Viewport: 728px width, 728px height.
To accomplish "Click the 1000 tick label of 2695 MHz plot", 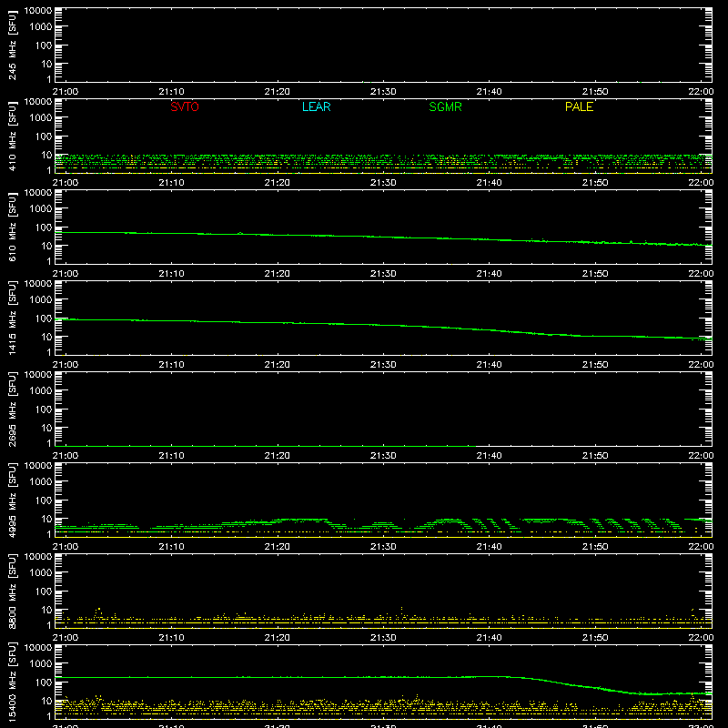I will (41, 390).
